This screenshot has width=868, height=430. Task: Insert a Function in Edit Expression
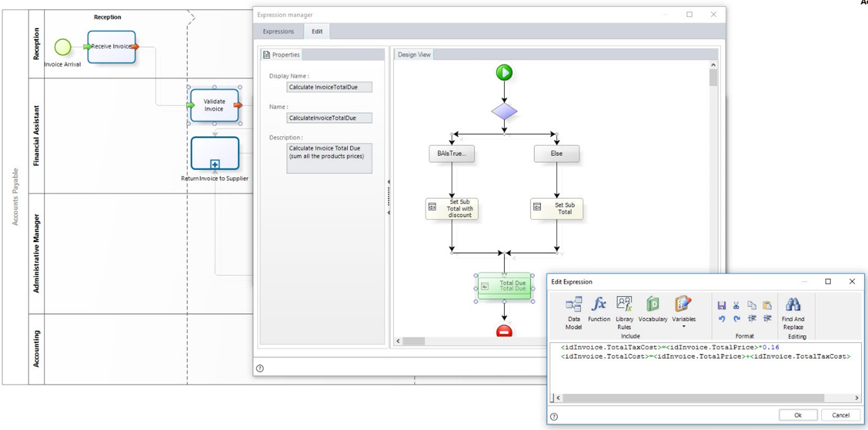(598, 309)
